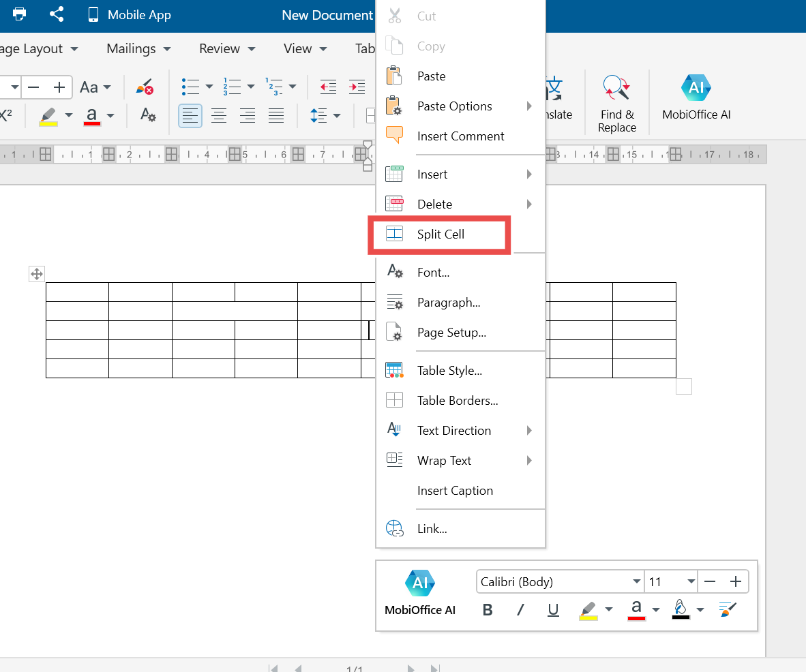Image resolution: width=806 pixels, height=672 pixels.
Task: Expand ribbon font color dropdown
Action: pos(110,116)
